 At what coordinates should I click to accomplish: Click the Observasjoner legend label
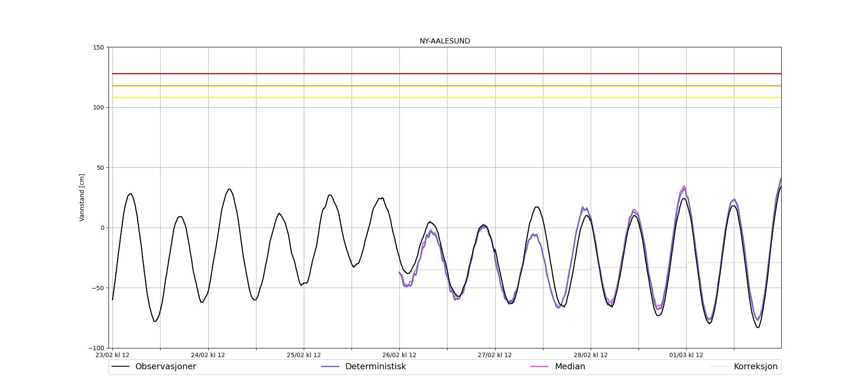165,367
